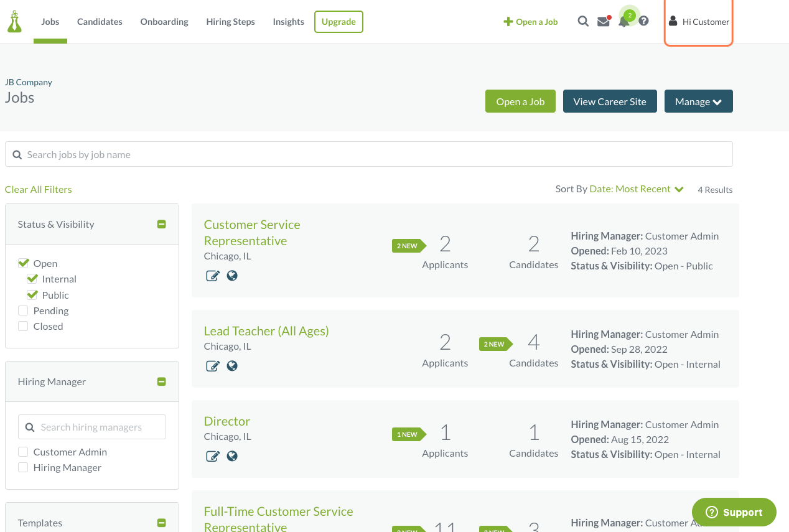Viewport: 789px width, 532px height.
Task: Go to the Jobs tab
Action: tap(50, 22)
